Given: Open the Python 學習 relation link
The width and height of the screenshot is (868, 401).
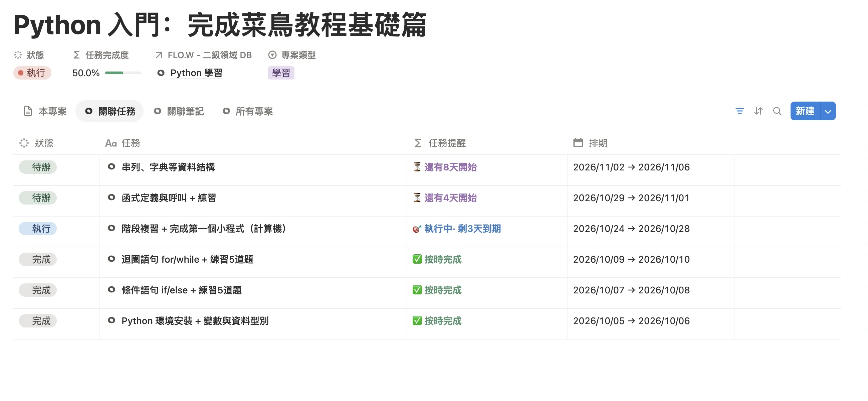Looking at the screenshot, I should 196,73.
